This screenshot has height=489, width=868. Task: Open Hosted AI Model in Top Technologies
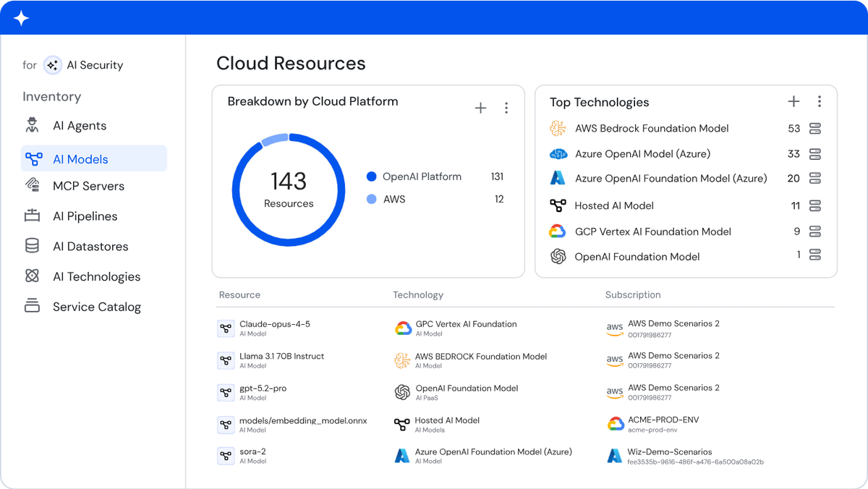[x=613, y=206]
